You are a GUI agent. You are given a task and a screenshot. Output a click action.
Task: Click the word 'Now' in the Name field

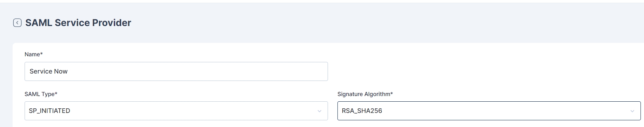[x=61, y=71]
